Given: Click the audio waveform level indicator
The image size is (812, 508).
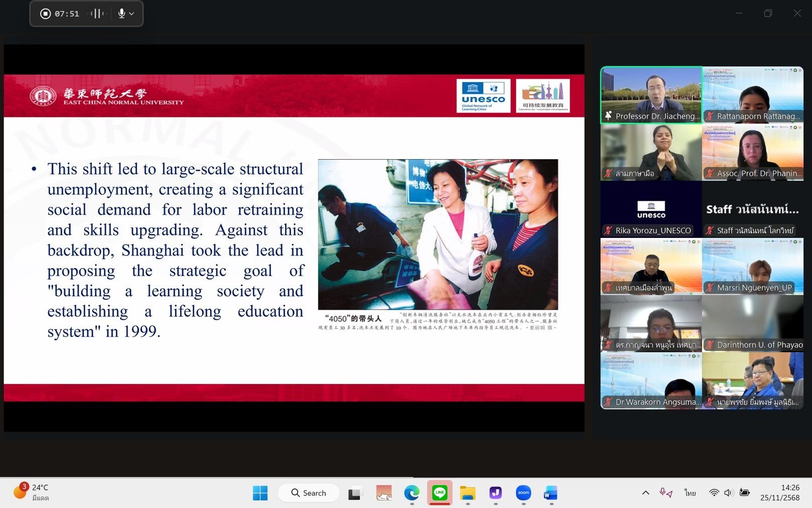Looking at the screenshot, I should pos(96,14).
